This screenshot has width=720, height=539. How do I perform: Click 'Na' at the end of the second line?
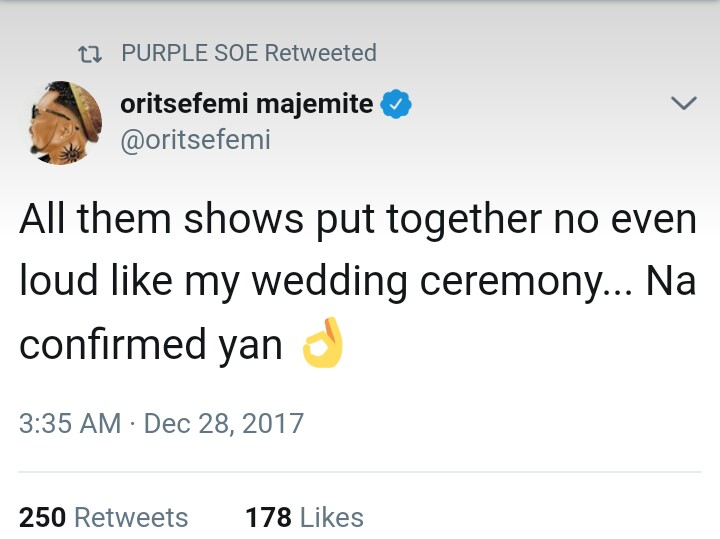click(670, 282)
